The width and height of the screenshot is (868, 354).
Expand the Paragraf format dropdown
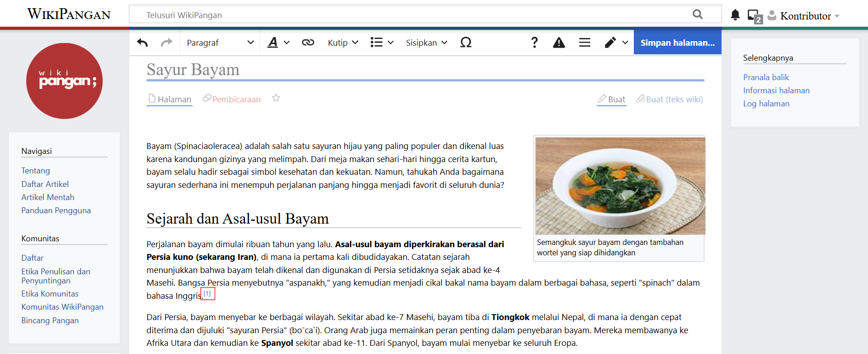pos(220,43)
